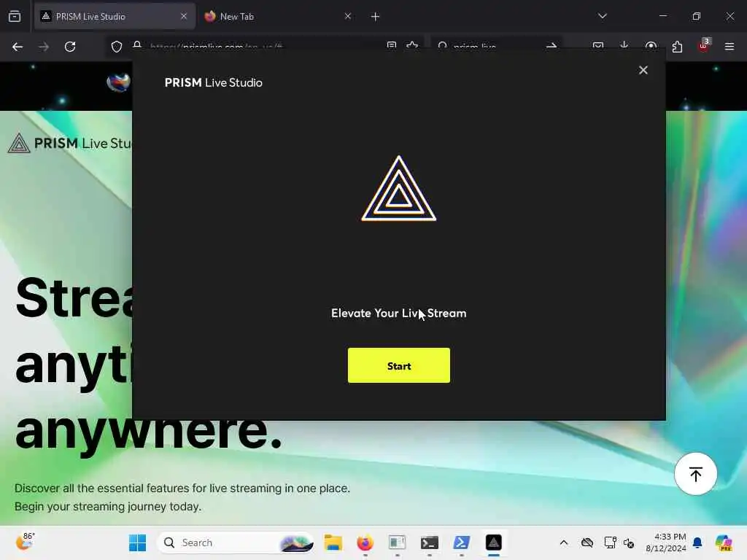The width and height of the screenshot is (747, 560).
Task: Switch to the PRISM Live Studio tab
Action: click(x=115, y=17)
